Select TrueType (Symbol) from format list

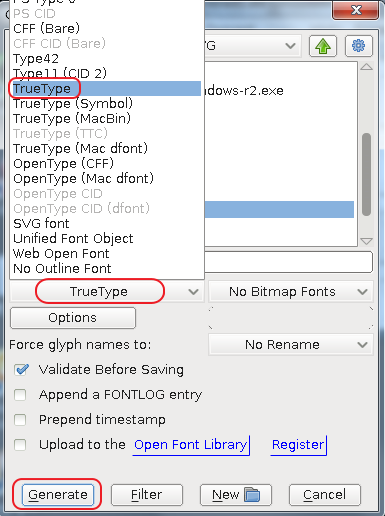(x=73, y=104)
